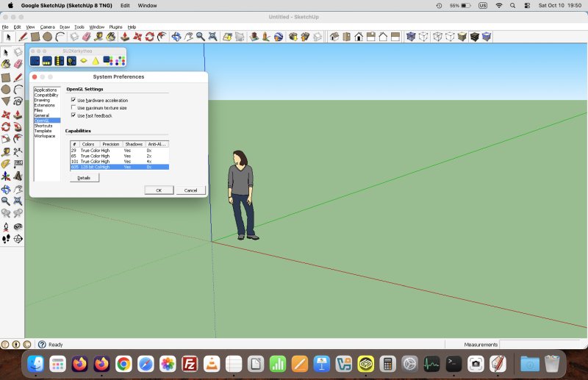Click OK in System Preferences
The height and width of the screenshot is (380, 588).
point(159,190)
